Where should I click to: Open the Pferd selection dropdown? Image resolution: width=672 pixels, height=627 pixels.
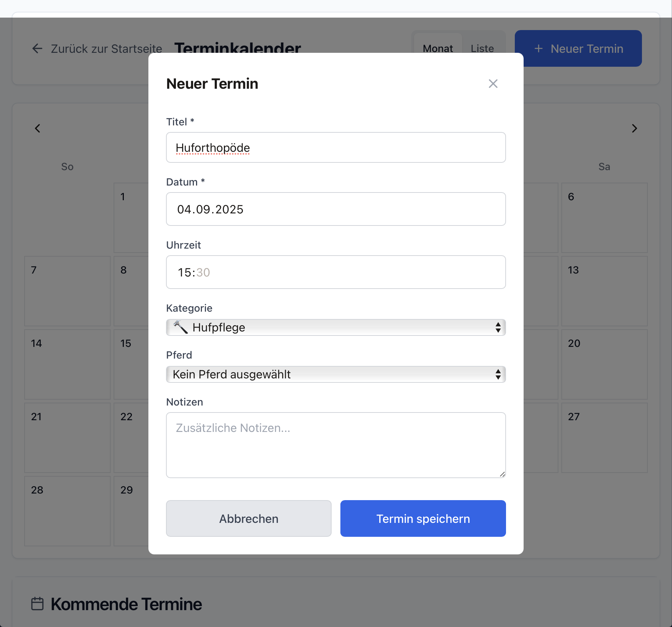click(x=336, y=374)
